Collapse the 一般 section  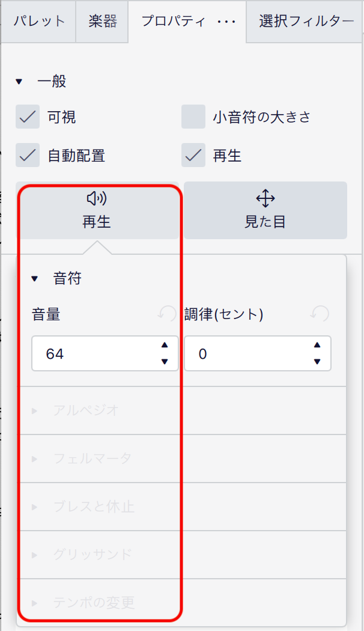pos(19,81)
